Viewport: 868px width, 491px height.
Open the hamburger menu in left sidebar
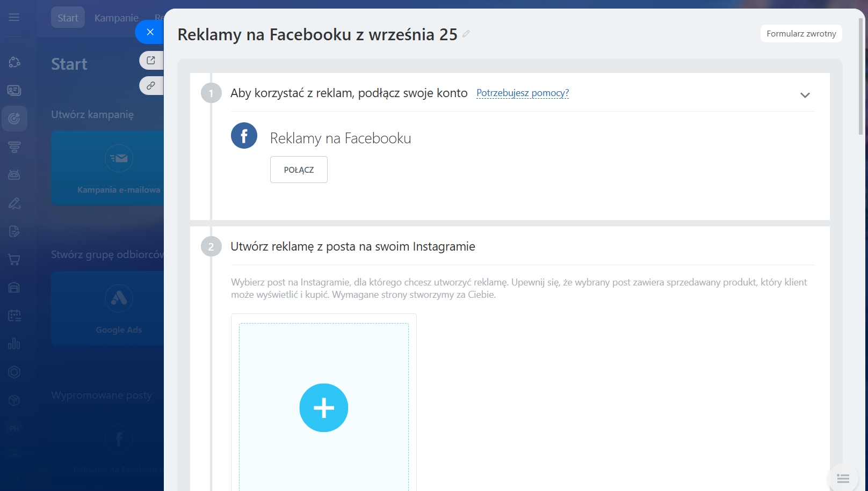coord(14,18)
